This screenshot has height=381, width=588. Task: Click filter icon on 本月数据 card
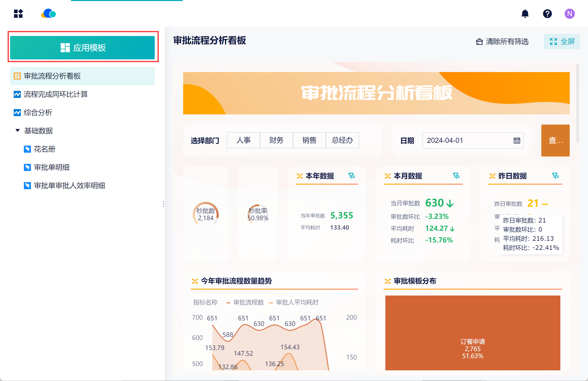click(x=456, y=176)
